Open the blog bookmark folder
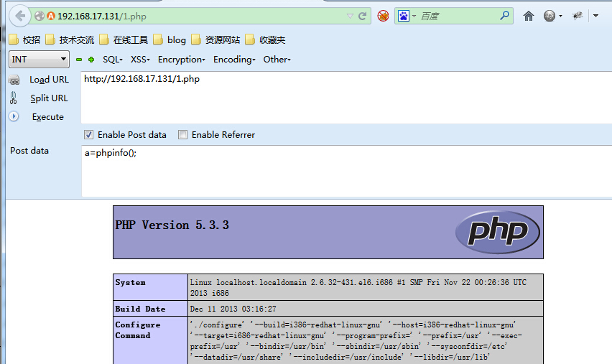Viewport: 612px width, 364px height. pos(170,39)
